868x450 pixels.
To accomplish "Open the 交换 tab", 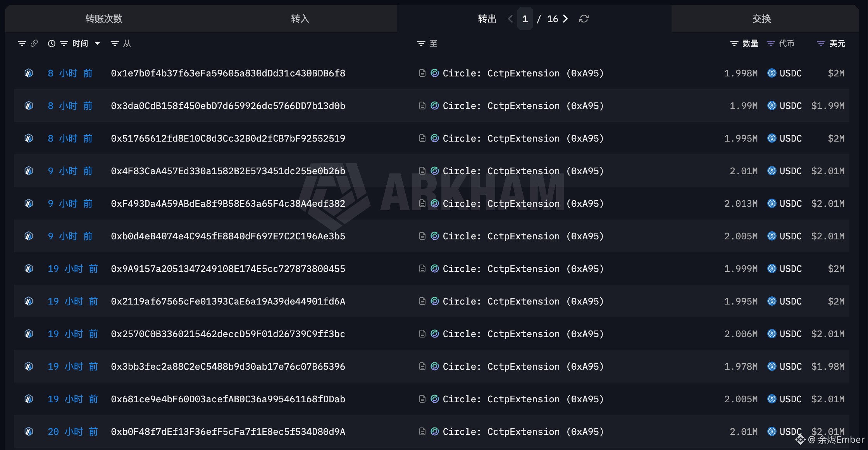I will (x=761, y=19).
